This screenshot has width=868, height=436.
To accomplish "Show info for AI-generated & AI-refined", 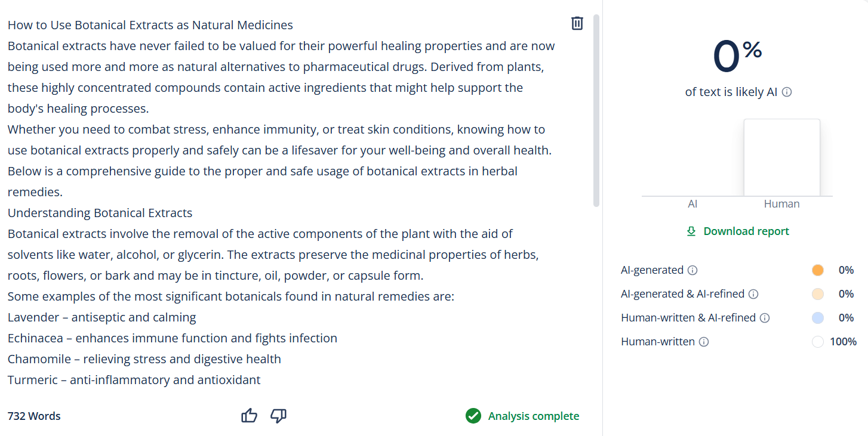I will [753, 294].
